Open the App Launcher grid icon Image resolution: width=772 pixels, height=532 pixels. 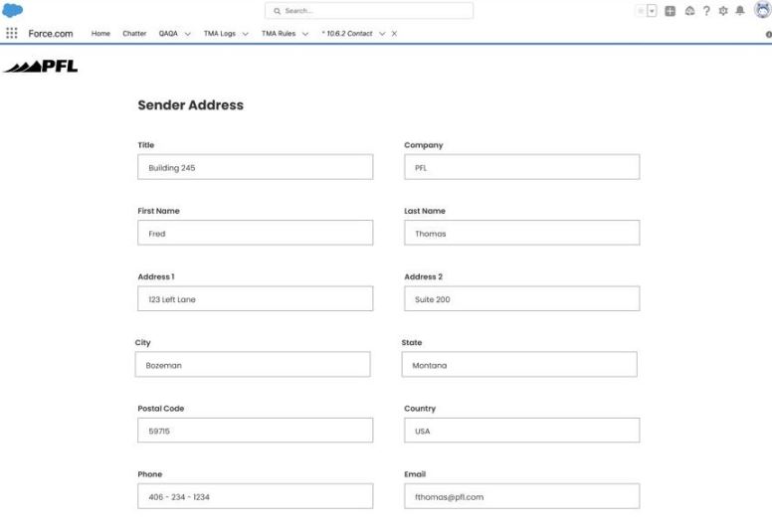(x=11, y=33)
